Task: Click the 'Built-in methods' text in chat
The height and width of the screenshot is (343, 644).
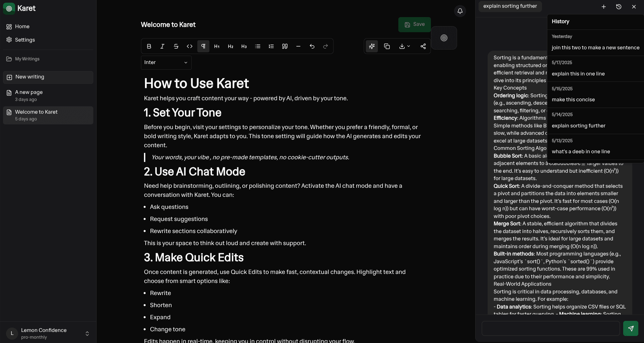Action: 513,254
